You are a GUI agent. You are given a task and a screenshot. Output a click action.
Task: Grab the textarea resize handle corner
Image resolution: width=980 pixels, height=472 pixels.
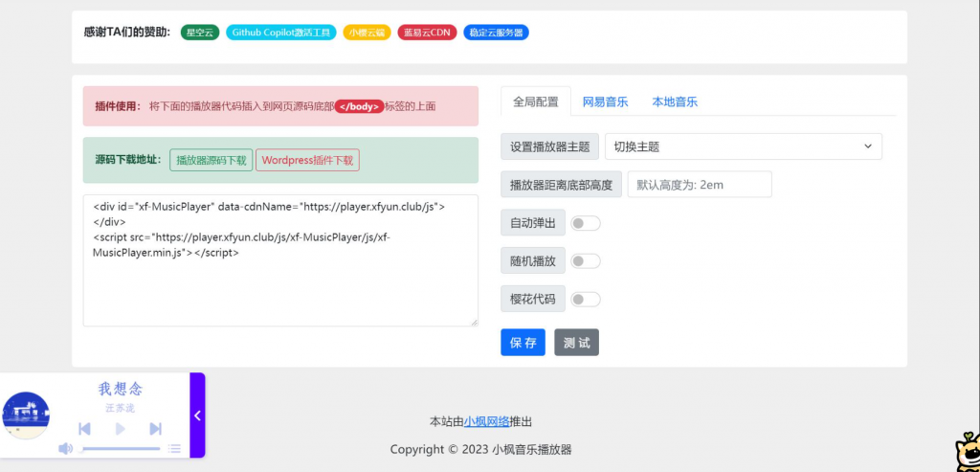(x=474, y=322)
